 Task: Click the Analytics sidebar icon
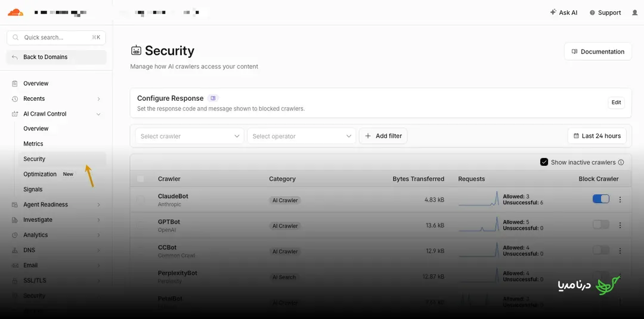click(x=15, y=235)
